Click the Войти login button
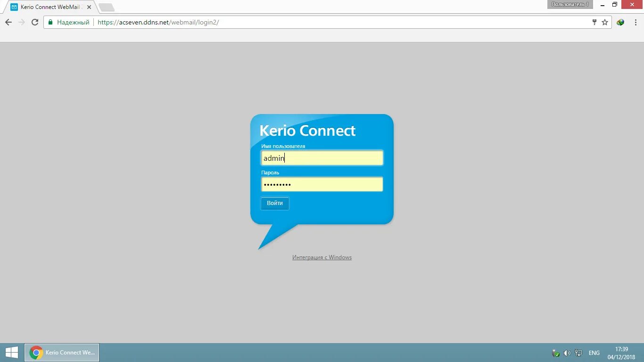 (275, 203)
